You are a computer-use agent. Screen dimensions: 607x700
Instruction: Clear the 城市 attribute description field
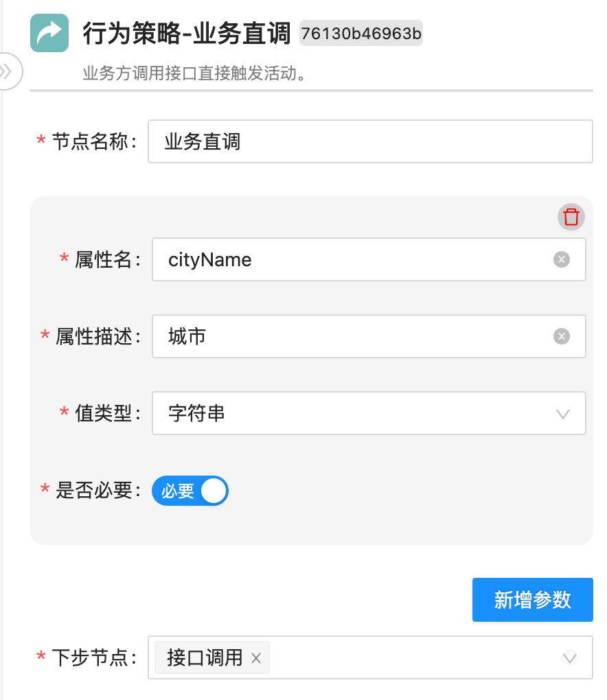click(x=562, y=336)
